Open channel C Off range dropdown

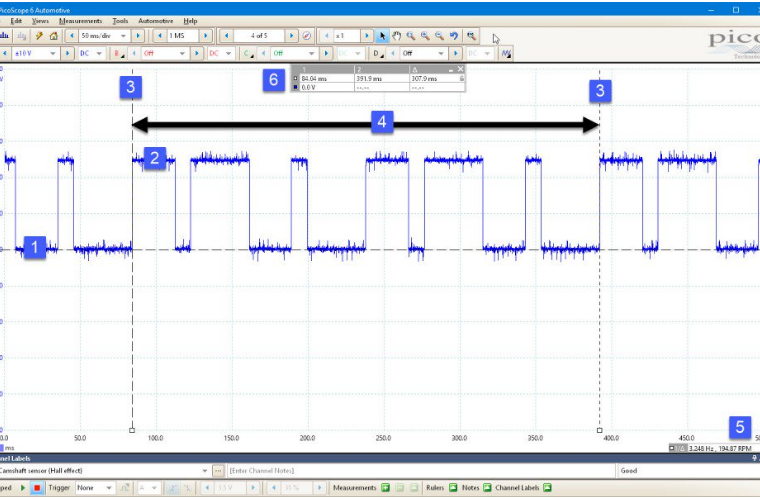tap(312, 53)
